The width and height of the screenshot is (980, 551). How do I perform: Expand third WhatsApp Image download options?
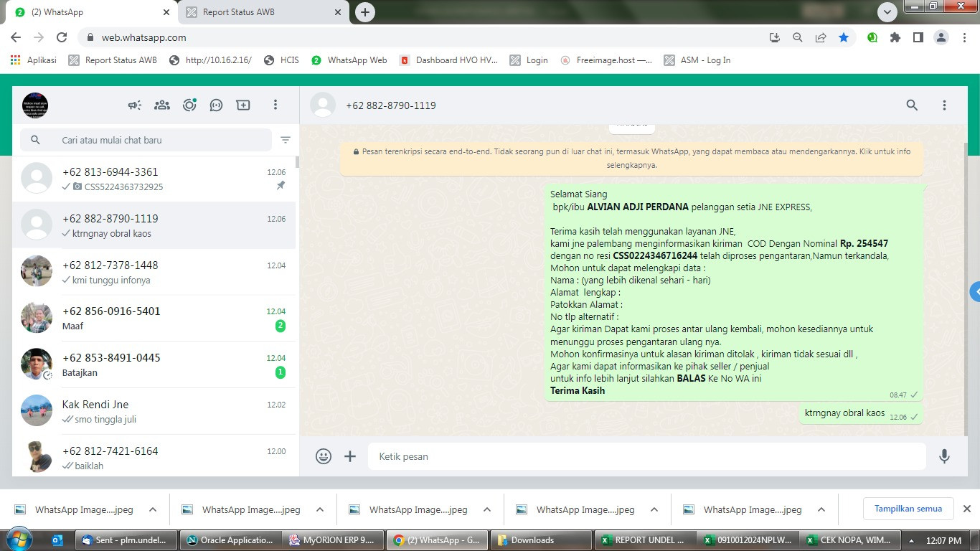click(x=487, y=509)
